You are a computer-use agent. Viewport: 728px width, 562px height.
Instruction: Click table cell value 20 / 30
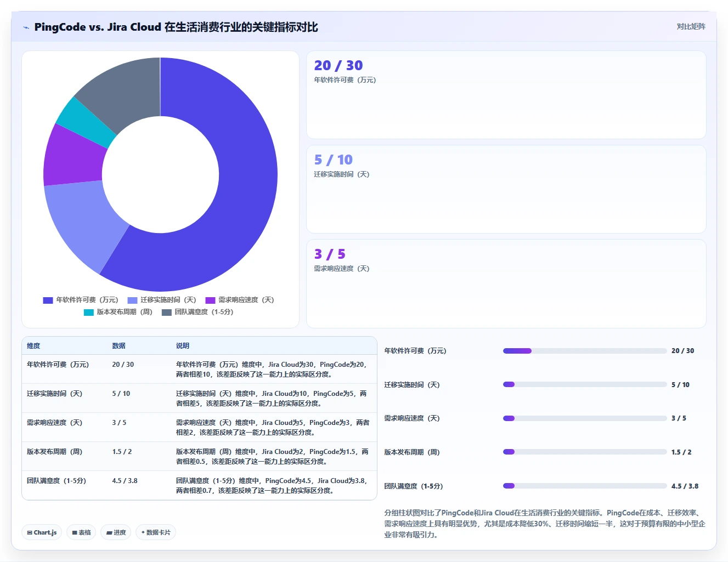123,365
